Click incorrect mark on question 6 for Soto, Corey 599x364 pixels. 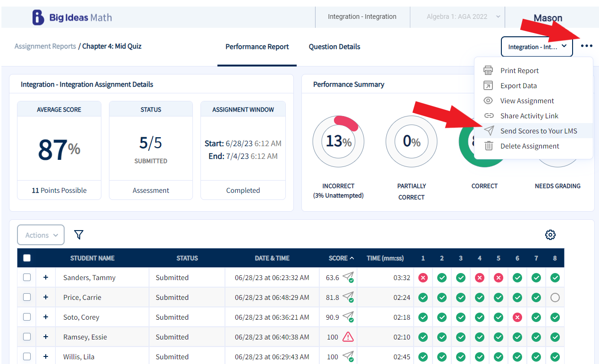517,317
